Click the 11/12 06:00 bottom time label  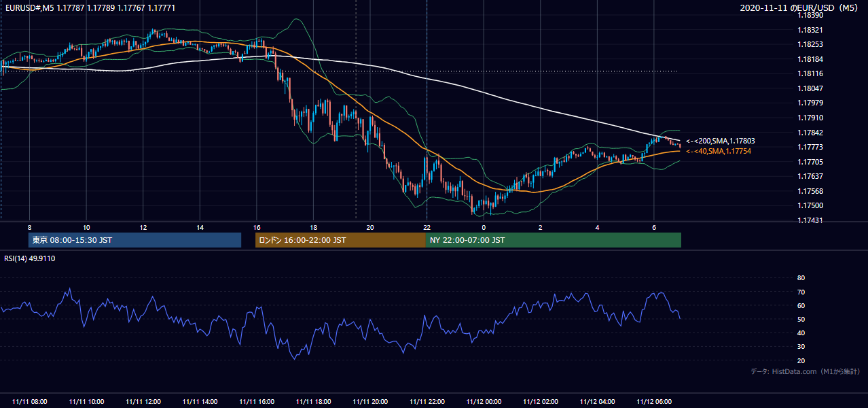(x=654, y=402)
